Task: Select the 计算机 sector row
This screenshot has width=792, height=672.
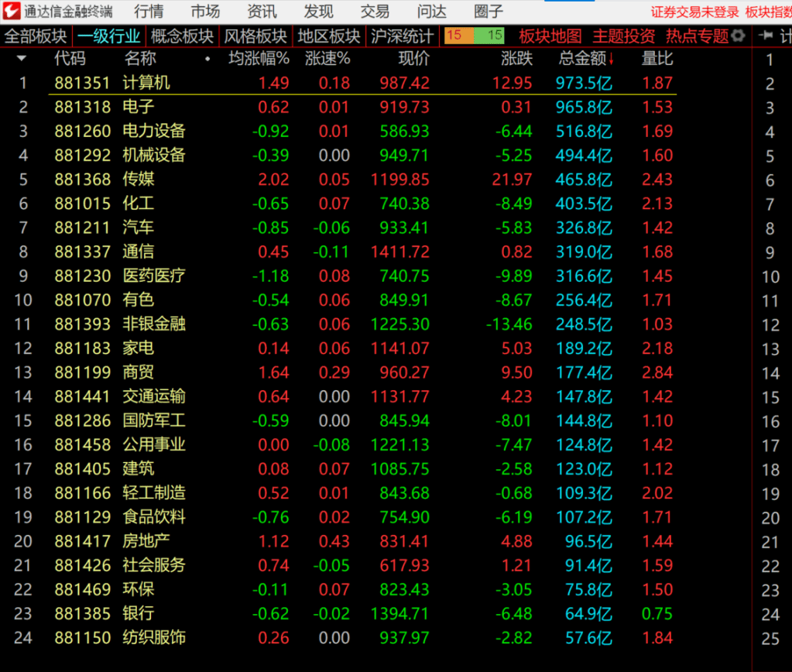Action: click(146, 83)
